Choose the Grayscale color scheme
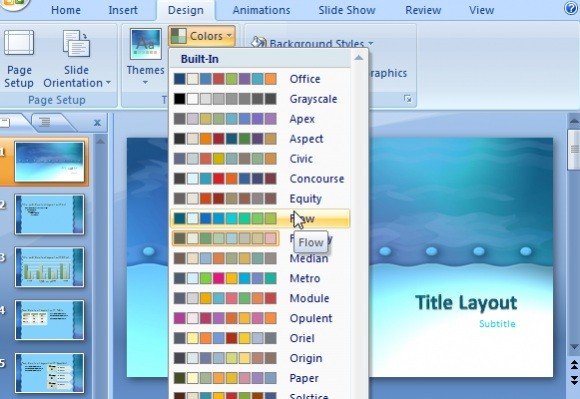This screenshot has height=399, width=580. click(x=260, y=99)
